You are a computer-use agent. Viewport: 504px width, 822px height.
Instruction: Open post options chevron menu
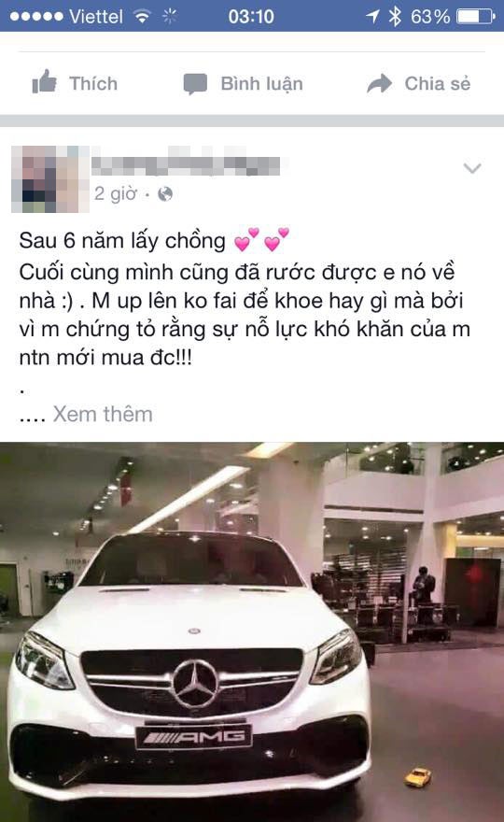click(472, 168)
